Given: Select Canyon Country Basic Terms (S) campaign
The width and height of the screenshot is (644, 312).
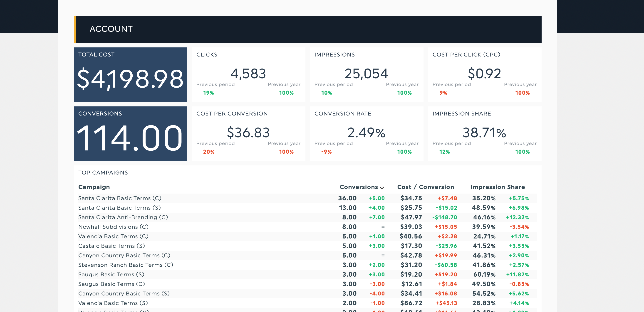Looking at the screenshot, I should coord(124,294).
